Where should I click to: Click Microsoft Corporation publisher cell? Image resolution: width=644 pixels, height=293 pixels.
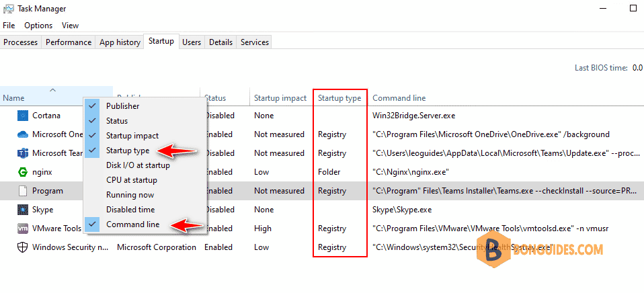(157, 247)
